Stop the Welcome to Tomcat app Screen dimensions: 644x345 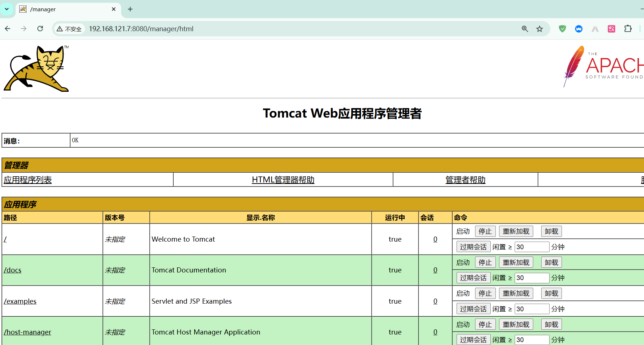pyautogui.click(x=485, y=231)
